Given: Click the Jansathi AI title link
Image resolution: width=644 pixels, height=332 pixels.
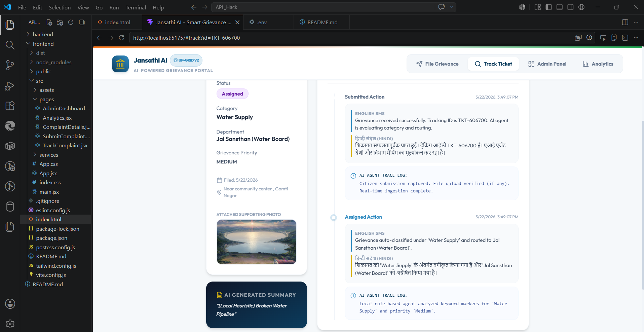Looking at the screenshot, I should (x=150, y=60).
